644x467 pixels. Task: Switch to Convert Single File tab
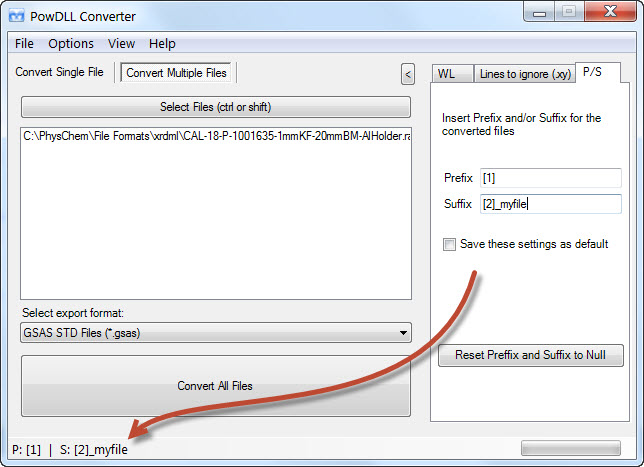click(x=59, y=72)
